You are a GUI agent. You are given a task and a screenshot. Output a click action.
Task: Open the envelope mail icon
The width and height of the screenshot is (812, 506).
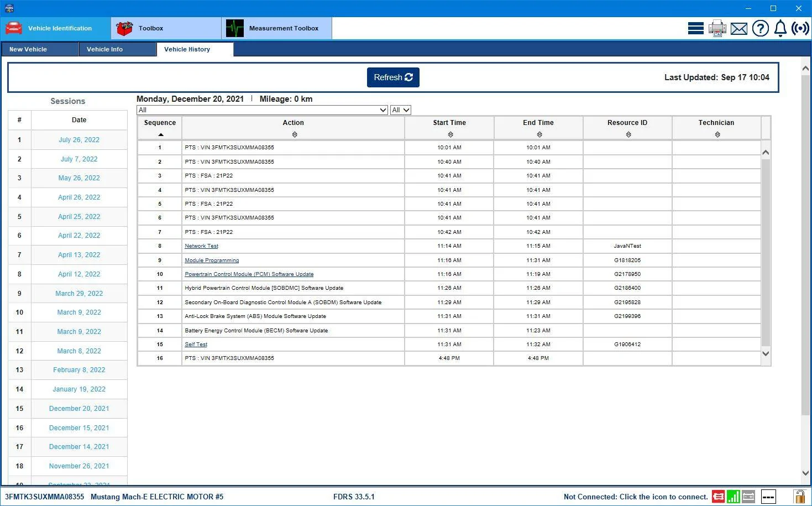(738, 29)
